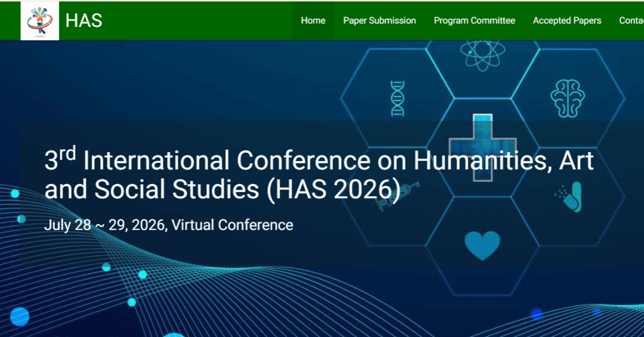Open the Program Committee page

click(x=475, y=20)
